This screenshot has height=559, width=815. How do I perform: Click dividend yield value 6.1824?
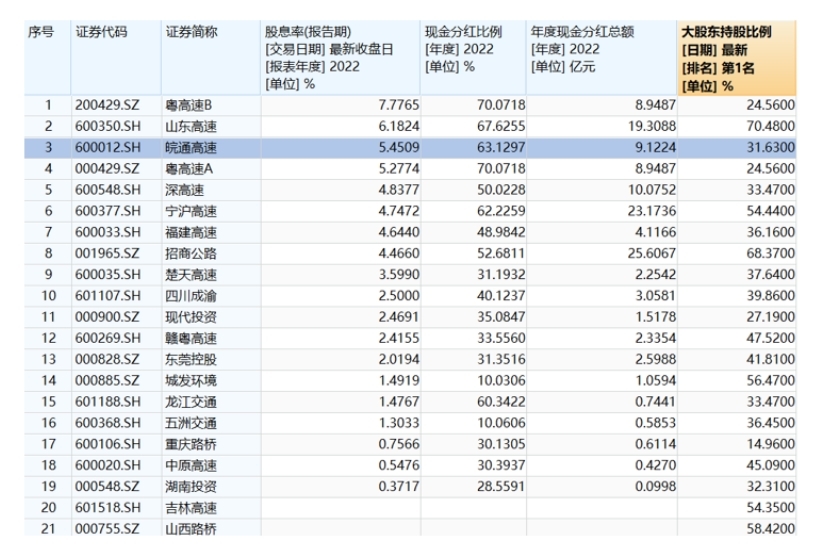click(399, 126)
